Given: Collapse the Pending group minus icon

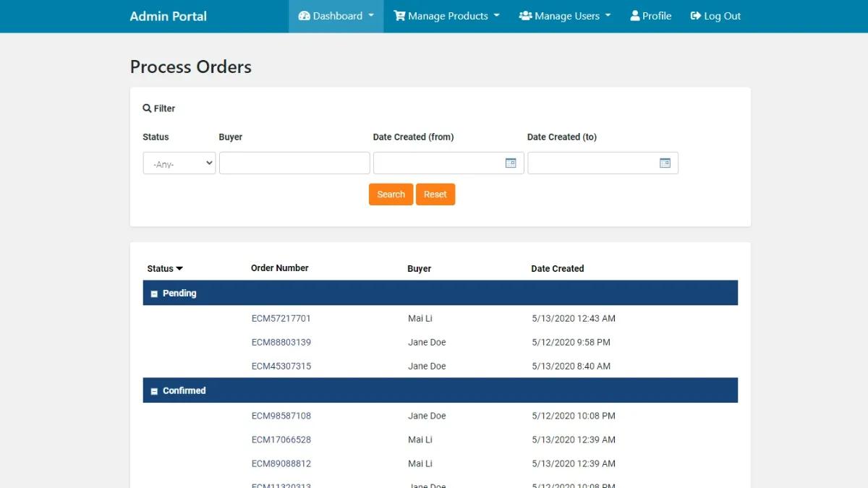Looking at the screenshot, I should (x=154, y=294).
